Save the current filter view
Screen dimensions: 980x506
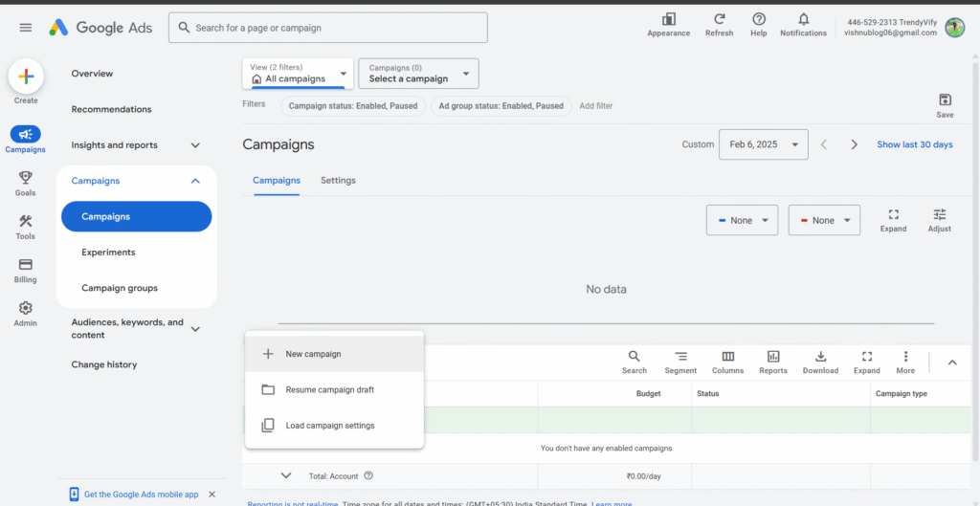coord(945,105)
